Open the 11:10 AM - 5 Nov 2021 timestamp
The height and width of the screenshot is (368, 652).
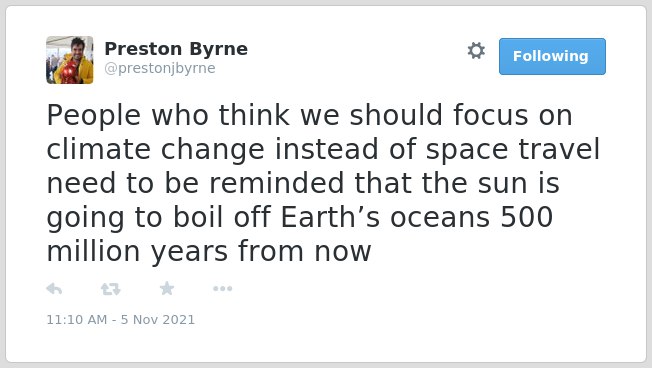click(x=121, y=320)
